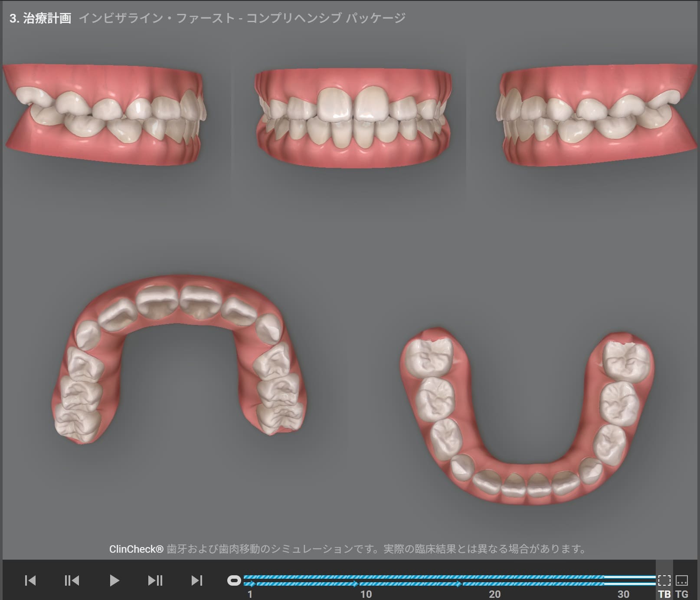Step back one aligner stage
The width and height of the screenshot is (700, 600).
tap(72, 580)
